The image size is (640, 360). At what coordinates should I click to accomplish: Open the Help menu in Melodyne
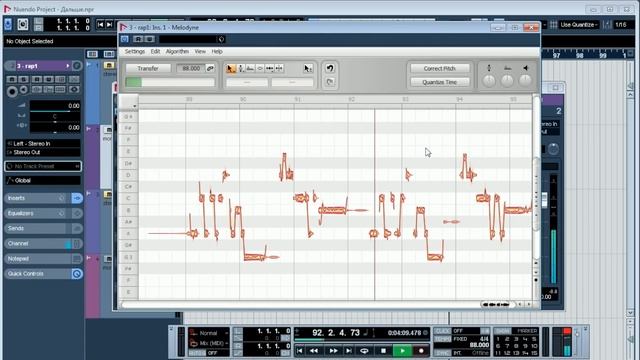point(217,51)
